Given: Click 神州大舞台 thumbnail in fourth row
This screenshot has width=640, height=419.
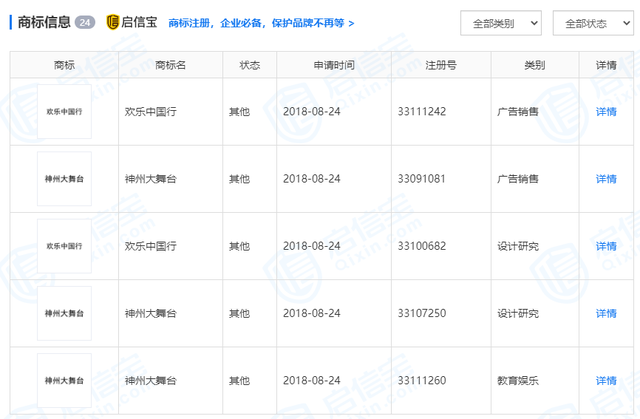Looking at the screenshot, I should 64,313.
